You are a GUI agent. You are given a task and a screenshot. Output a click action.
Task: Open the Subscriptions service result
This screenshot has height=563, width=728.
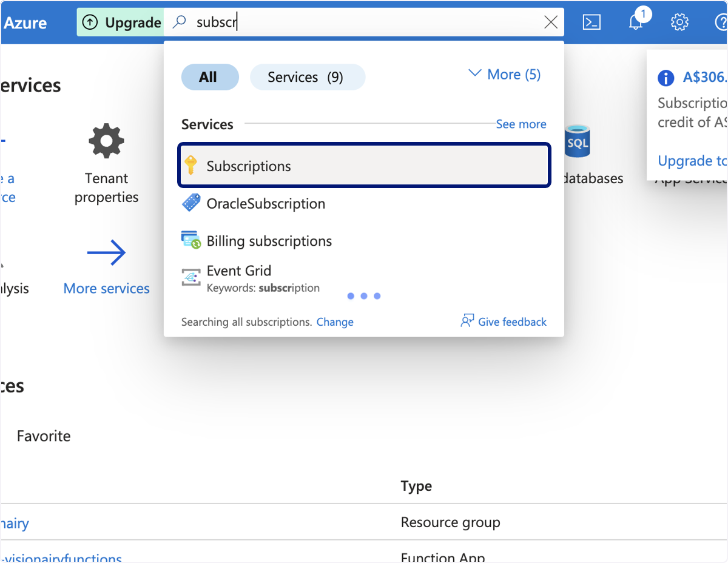[364, 166]
